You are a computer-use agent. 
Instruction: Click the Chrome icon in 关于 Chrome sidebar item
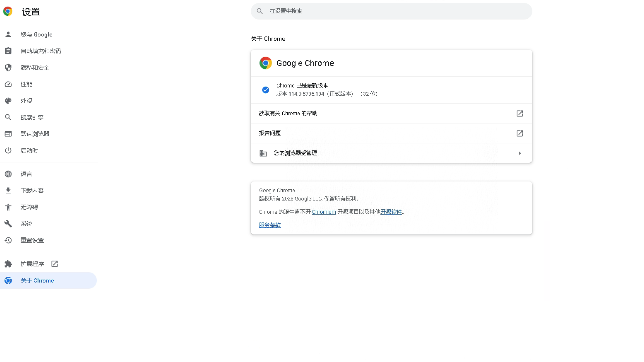(8, 280)
